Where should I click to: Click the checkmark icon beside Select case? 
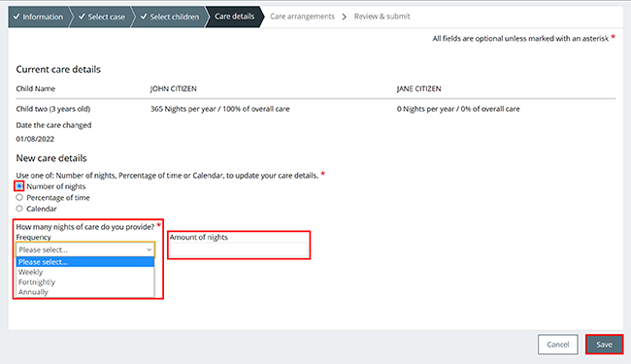(x=82, y=17)
